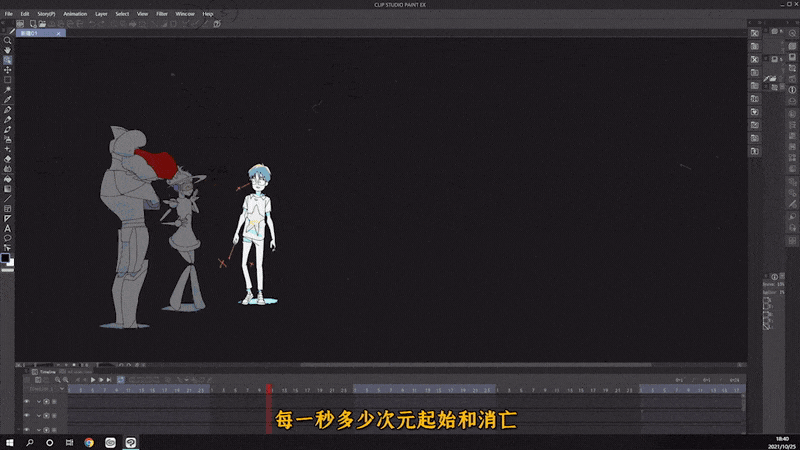
Task: Switch to the Timeline palette tab
Action: tap(47, 371)
